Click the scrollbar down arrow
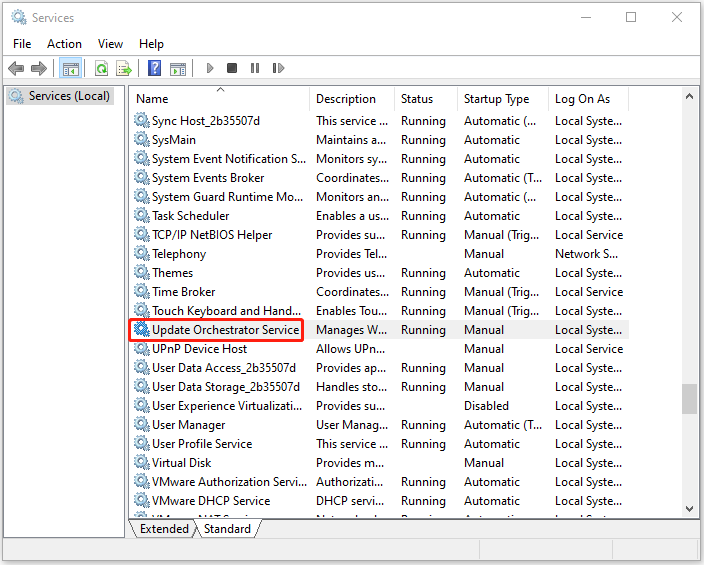Viewport: 704px width, 565px height. point(689,509)
